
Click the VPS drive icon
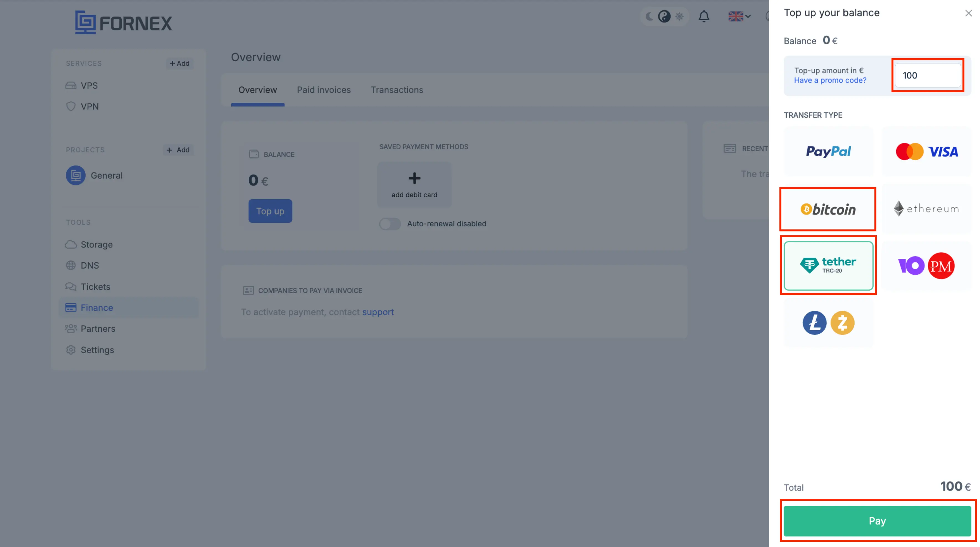[71, 85]
